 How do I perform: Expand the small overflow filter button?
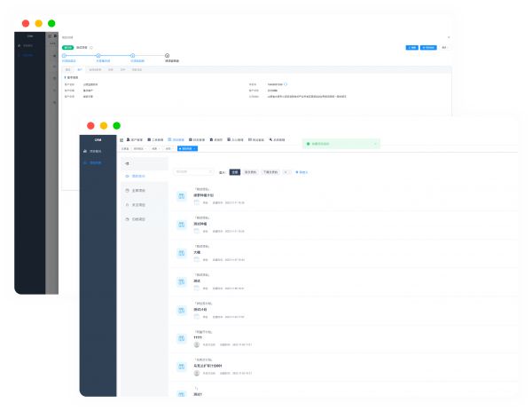[x=286, y=171]
